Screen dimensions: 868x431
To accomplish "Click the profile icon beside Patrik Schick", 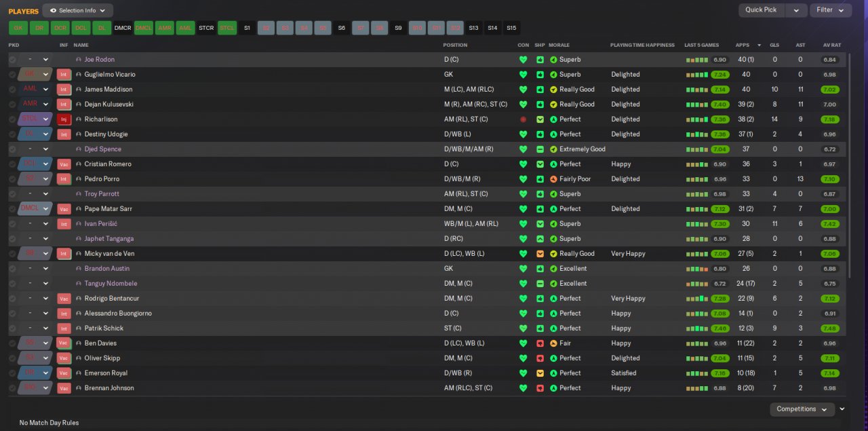I will point(79,329).
